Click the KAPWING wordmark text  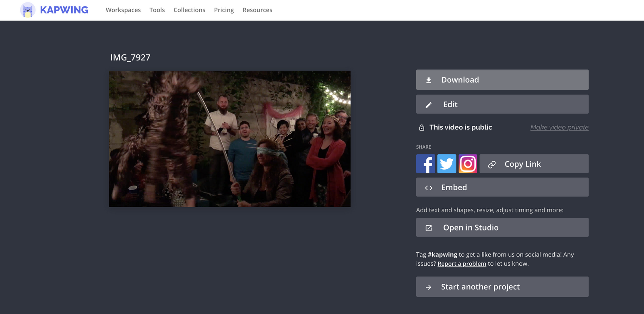point(64,10)
